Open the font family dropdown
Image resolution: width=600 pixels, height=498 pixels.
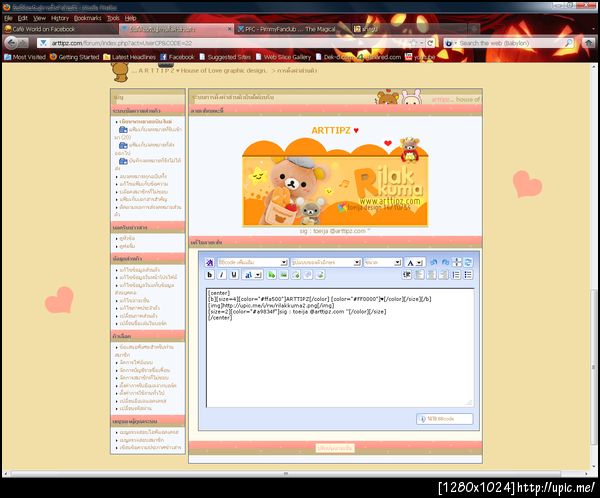(326, 263)
